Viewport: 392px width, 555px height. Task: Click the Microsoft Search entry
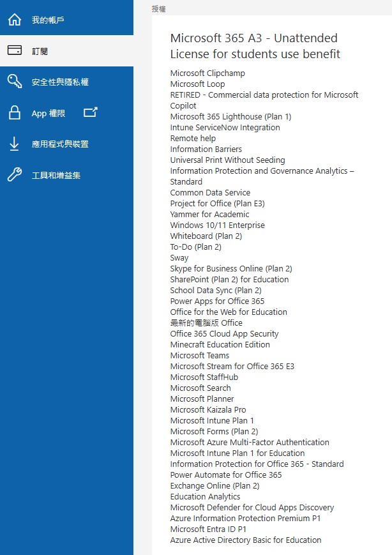200,388
